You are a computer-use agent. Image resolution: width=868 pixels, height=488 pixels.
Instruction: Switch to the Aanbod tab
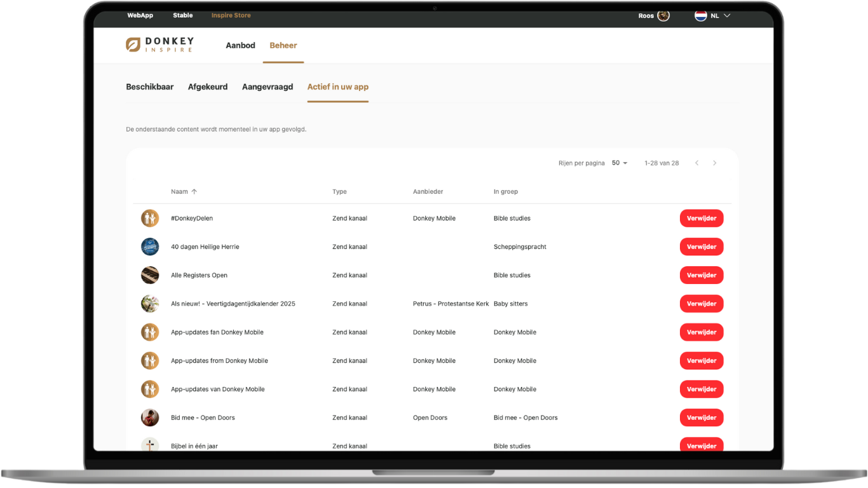(241, 46)
